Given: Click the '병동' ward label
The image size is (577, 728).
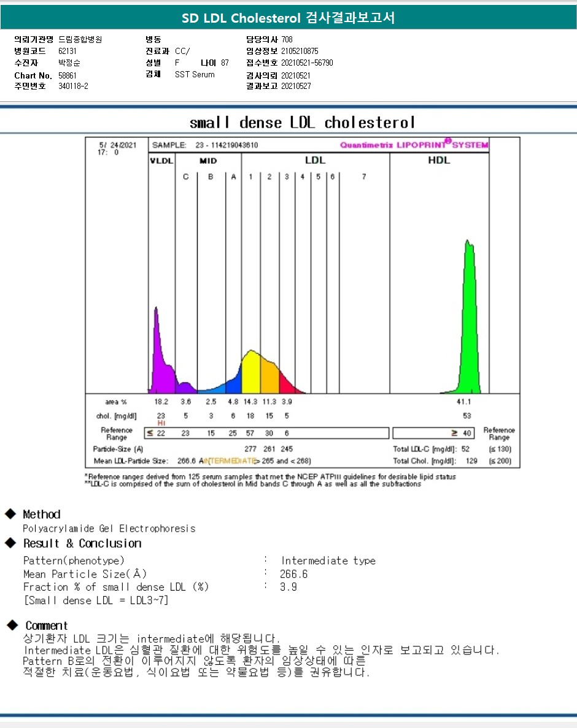Looking at the screenshot, I should click(153, 39).
